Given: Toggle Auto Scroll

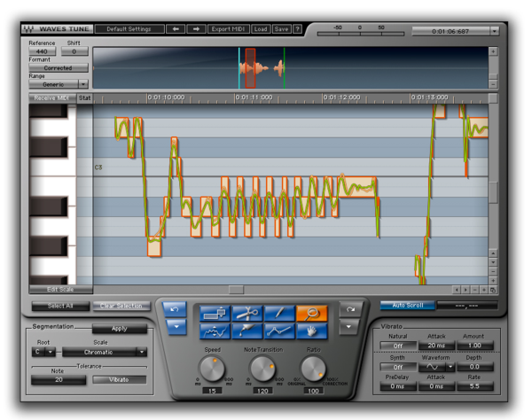Looking at the screenshot, I should pos(408,306).
